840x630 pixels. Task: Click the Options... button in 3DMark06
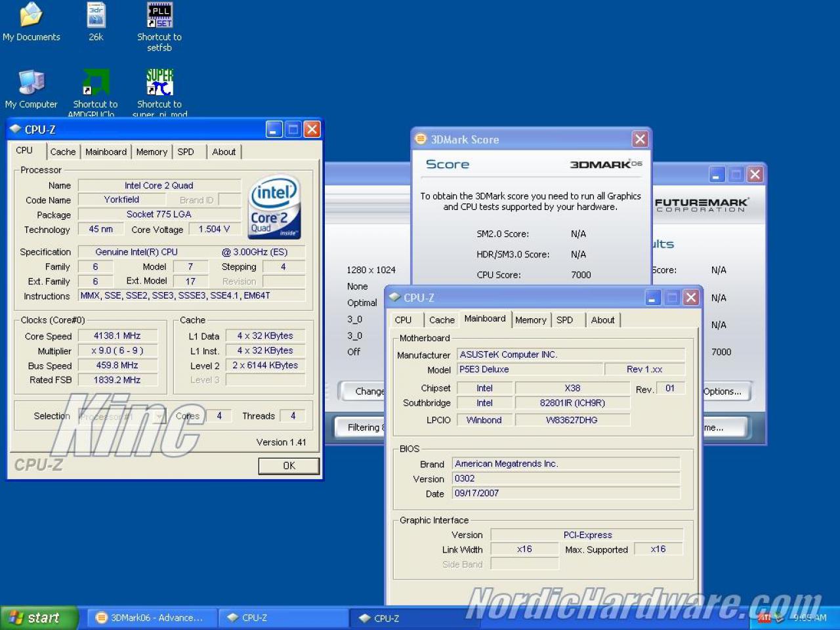click(x=724, y=391)
